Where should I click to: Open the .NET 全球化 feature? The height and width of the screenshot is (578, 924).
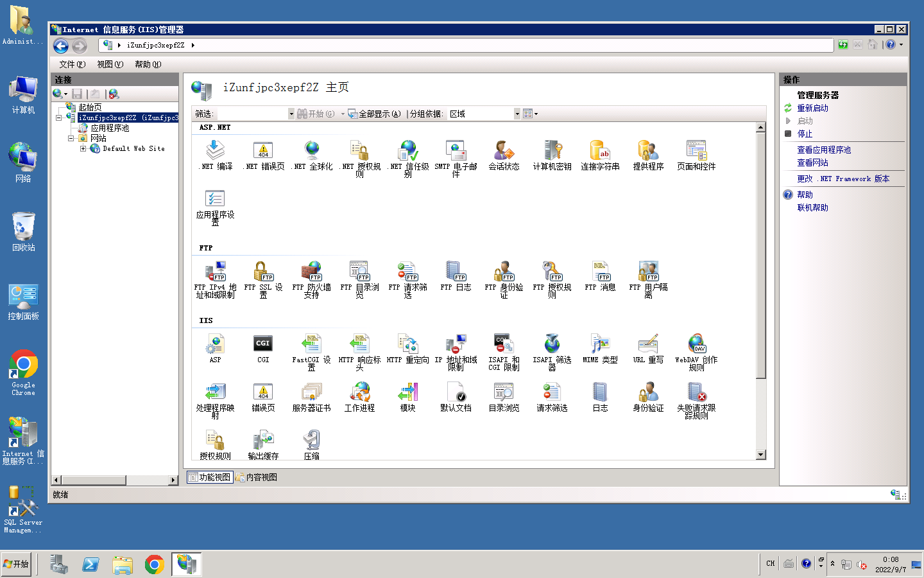pos(312,155)
